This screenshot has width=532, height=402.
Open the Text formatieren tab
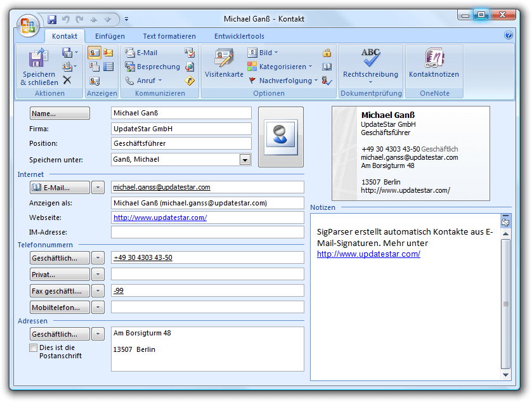coord(169,36)
